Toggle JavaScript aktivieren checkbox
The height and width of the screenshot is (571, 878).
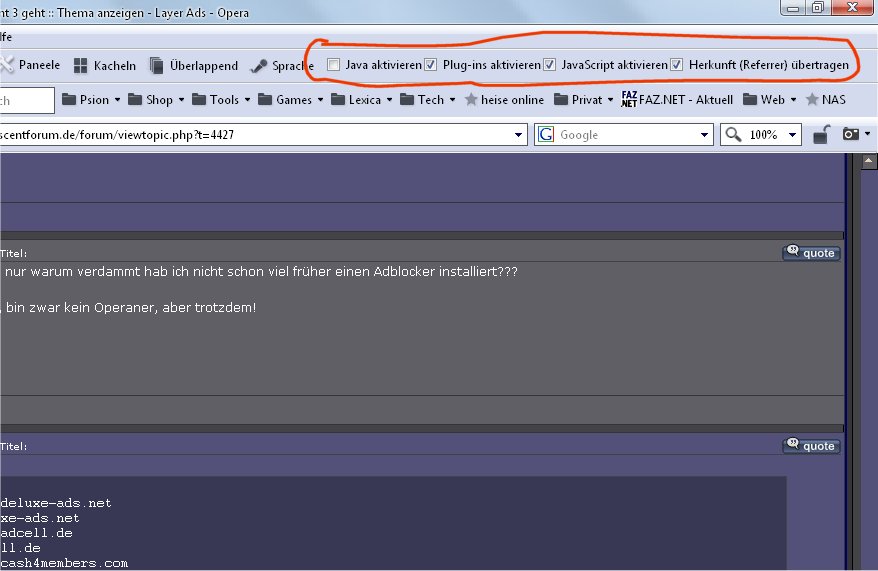point(549,65)
